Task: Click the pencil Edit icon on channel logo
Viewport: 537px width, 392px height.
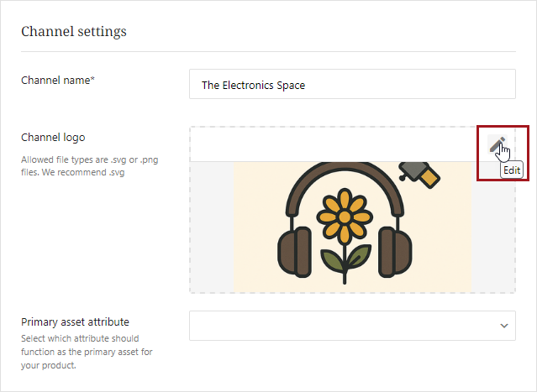Action: (x=497, y=144)
